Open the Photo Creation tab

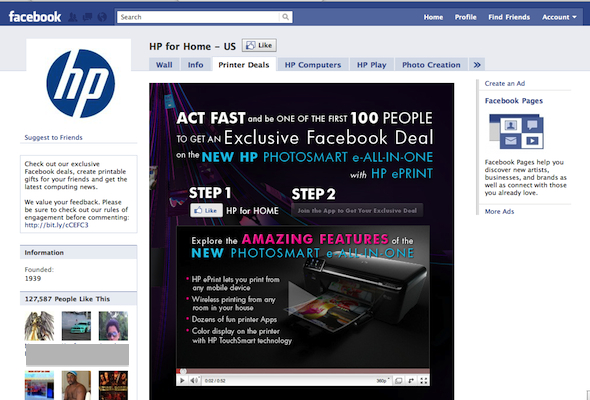[x=431, y=65]
